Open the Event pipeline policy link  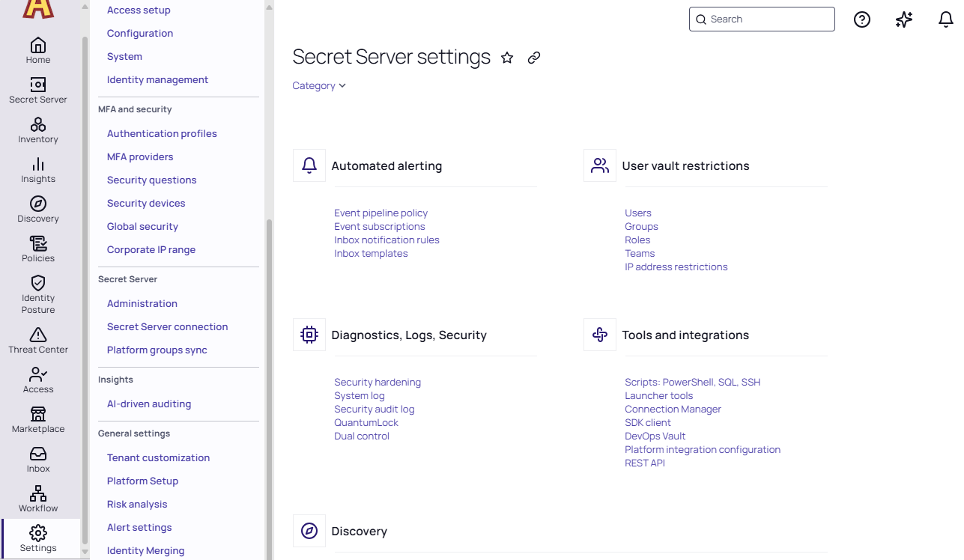[381, 213]
